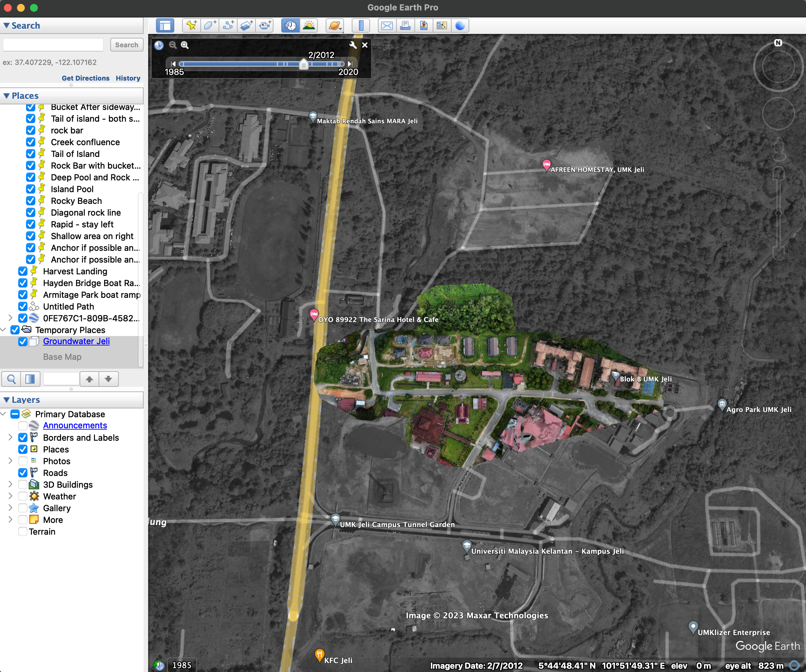The width and height of the screenshot is (806, 672).
Task: Step to next imagery date
Action: 350,64
